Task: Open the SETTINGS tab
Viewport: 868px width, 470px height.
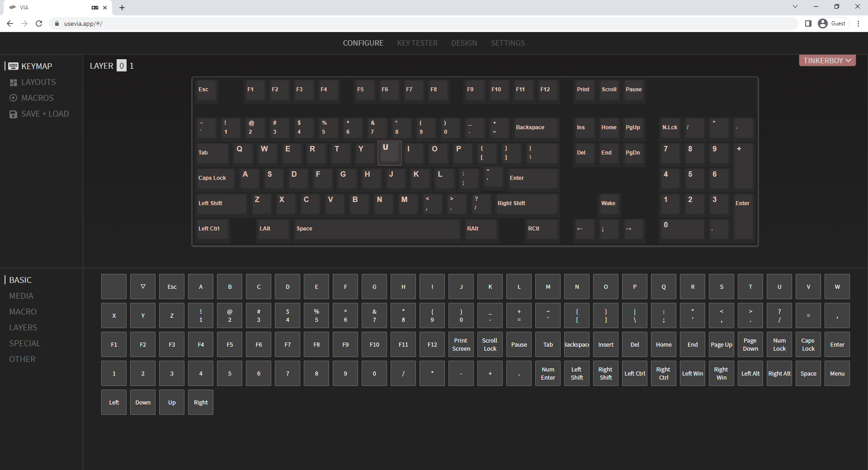Action: (x=508, y=43)
